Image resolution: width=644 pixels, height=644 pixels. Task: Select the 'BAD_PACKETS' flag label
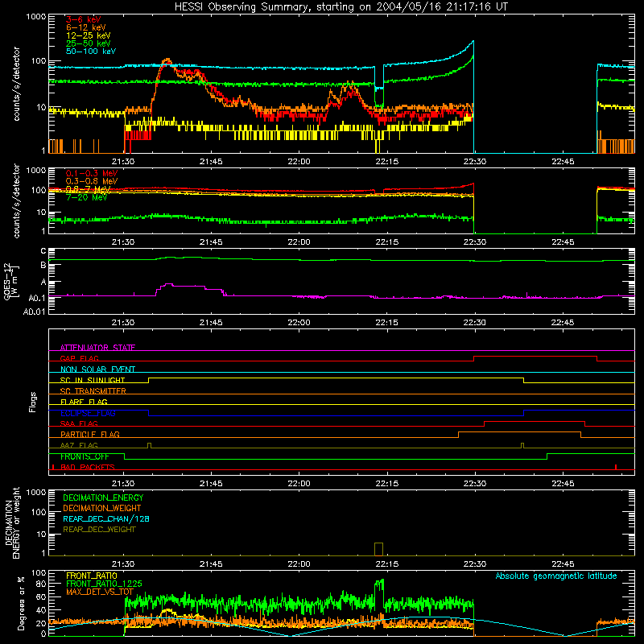(x=88, y=467)
